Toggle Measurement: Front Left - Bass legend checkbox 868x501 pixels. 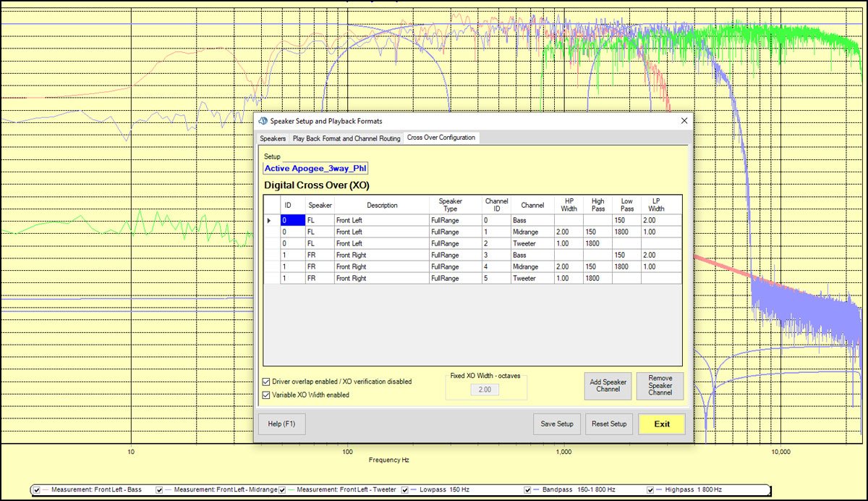tap(36, 490)
